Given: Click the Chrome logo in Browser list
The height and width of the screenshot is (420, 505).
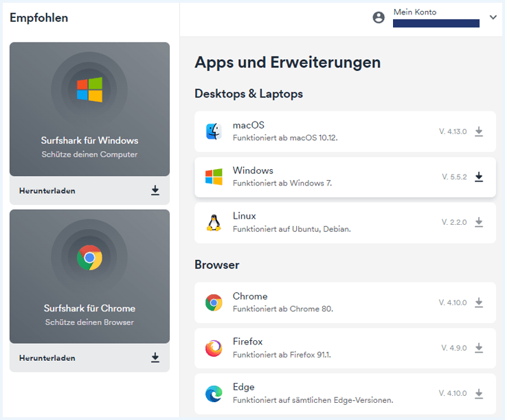Looking at the screenshot, I should pos(214,302).
